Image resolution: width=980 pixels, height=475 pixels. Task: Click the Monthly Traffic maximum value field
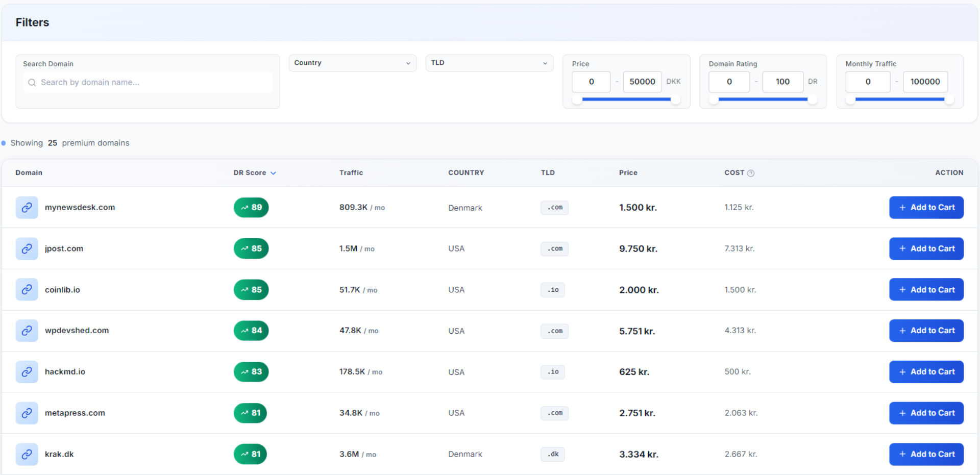pyautogui.click(x=925, y=82)
